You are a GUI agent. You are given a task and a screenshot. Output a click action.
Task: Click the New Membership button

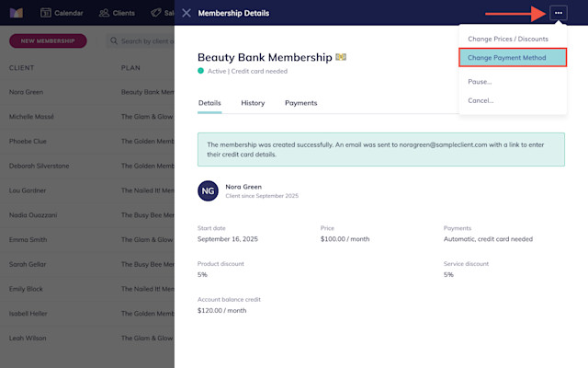coord(48,40)
